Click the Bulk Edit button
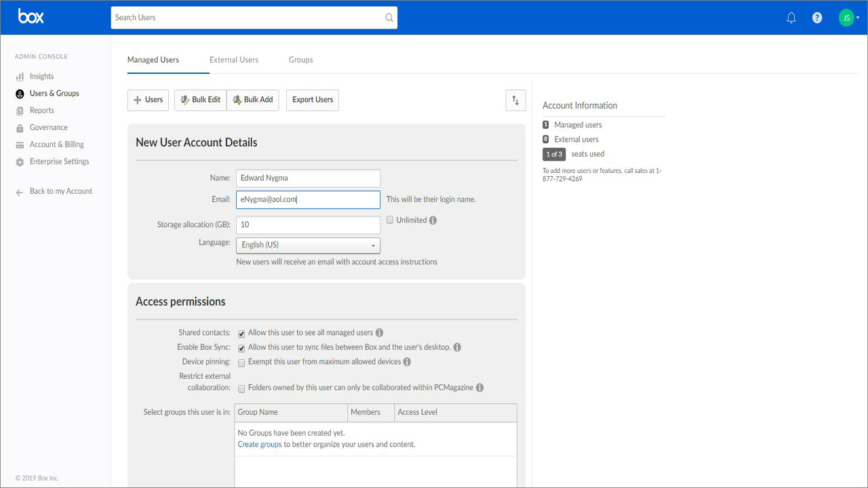Viewport: 868px width, 488px height. [x=200, y=100]
